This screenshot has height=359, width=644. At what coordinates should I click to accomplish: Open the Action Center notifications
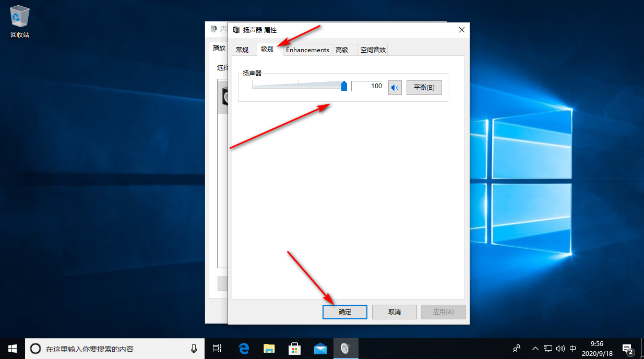tap(628, 349)
